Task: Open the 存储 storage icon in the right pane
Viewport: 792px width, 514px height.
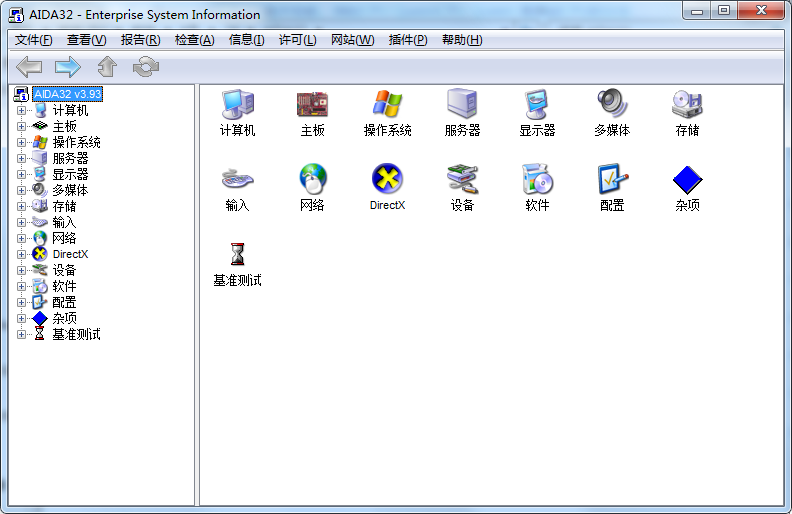Action: point(687,105)
